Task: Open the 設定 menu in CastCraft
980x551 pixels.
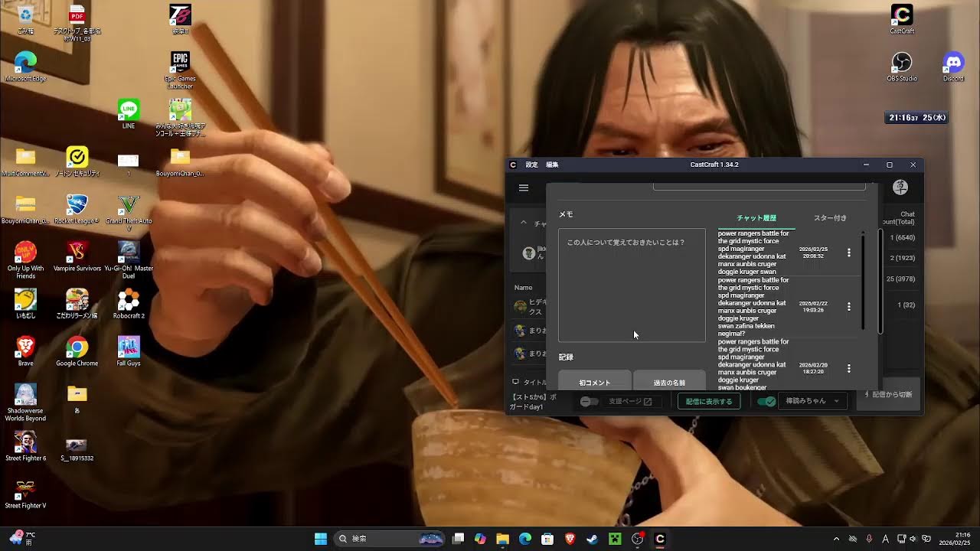Action: pyautogui.click(x=531, y=165)
